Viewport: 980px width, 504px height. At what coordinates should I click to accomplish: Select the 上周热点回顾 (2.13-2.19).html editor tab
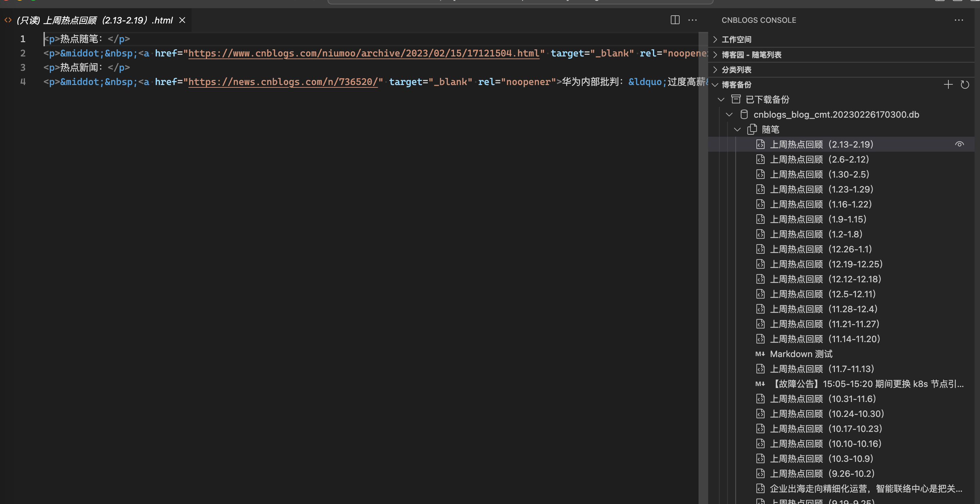pyautogui.click(x=94, y=20)
